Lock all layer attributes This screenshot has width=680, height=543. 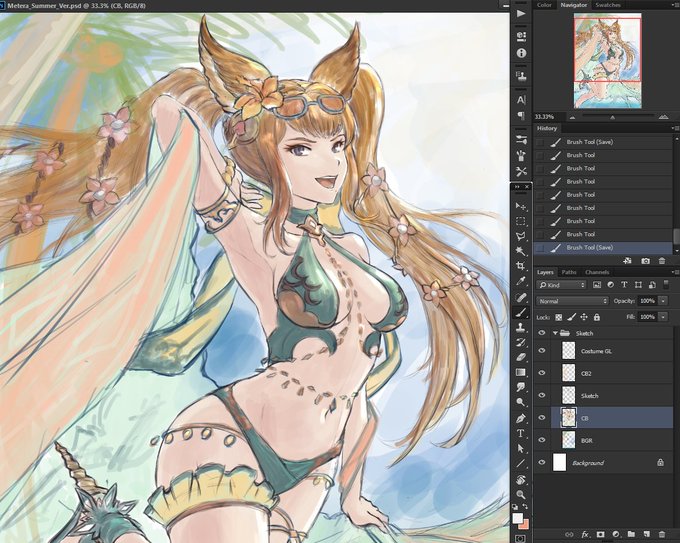click(597, 317)
